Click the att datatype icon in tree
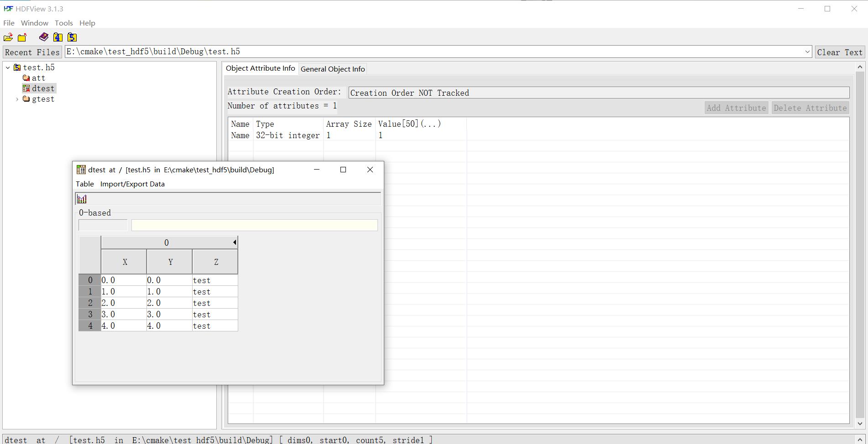The height and width of the screenshot is (444, 868). click(26, 78)
